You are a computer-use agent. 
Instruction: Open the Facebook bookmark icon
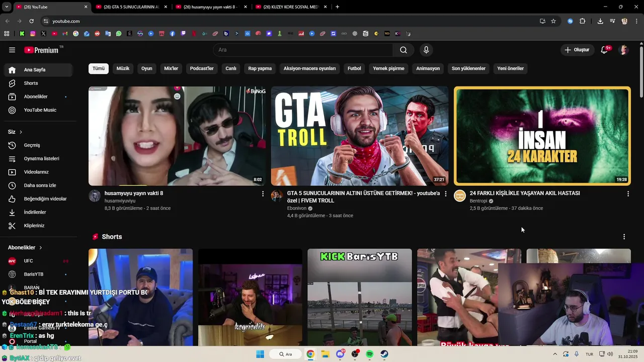[x=173, y=34]
